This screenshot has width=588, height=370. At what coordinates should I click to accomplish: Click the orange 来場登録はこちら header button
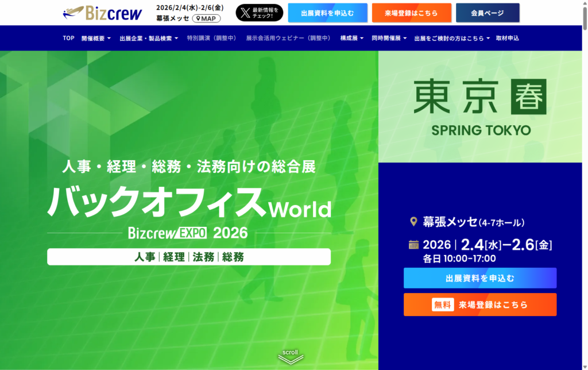411,13
